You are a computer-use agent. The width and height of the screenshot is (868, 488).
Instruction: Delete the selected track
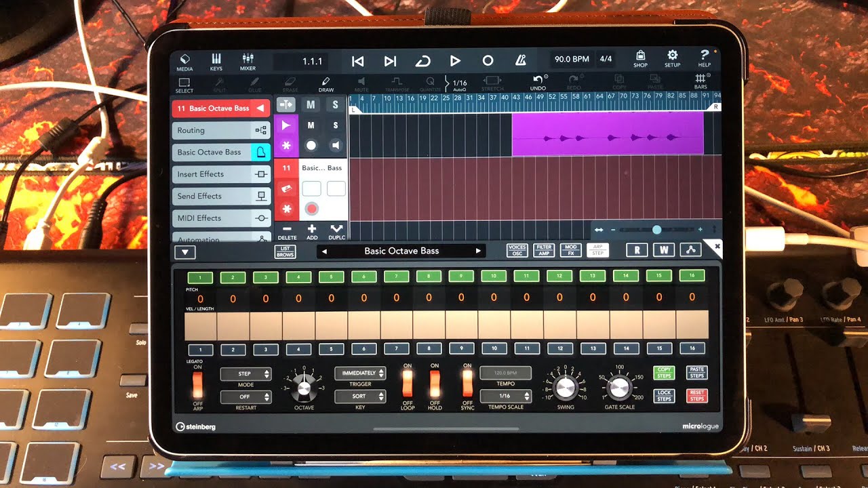(288, 232)
